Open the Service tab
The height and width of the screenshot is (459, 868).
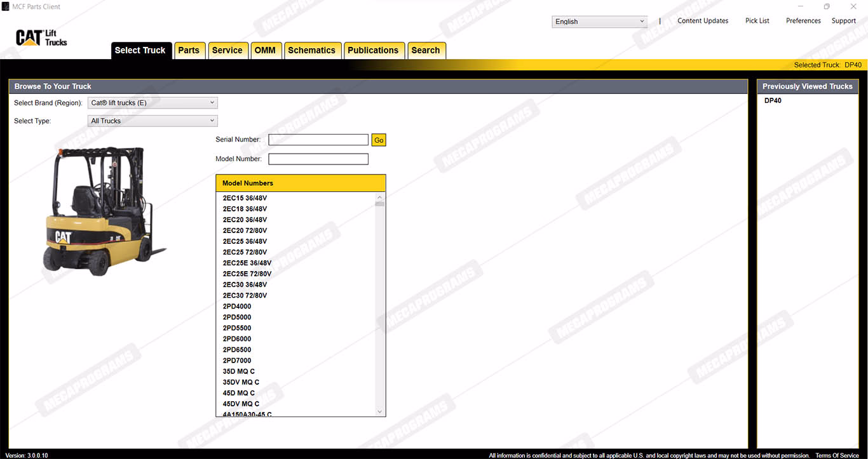227,51
